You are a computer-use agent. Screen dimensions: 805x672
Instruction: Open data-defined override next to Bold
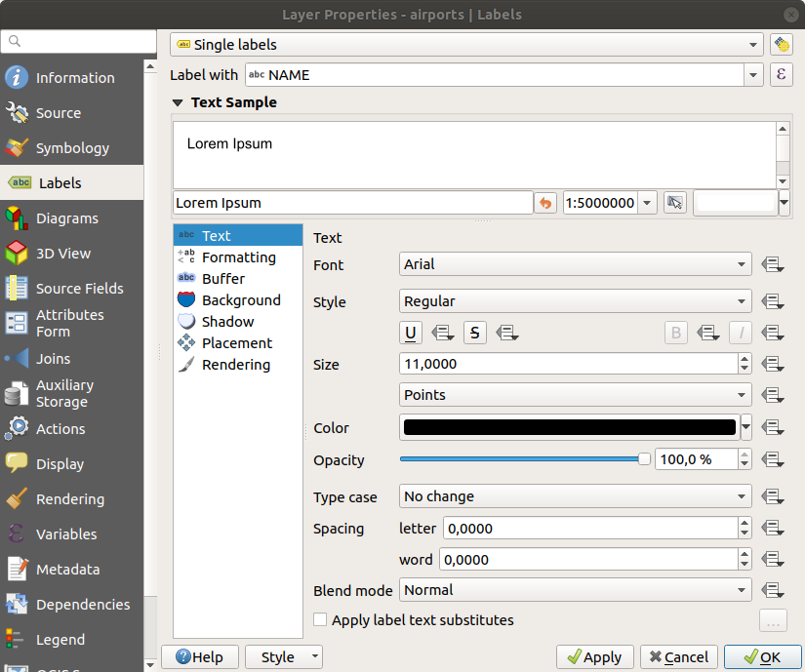point(708,333)
